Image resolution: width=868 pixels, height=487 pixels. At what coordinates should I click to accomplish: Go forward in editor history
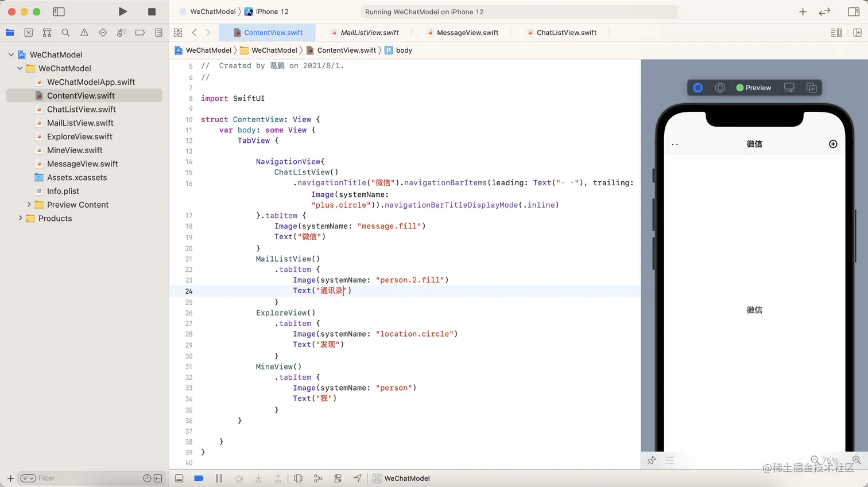[x=208, y=33]
